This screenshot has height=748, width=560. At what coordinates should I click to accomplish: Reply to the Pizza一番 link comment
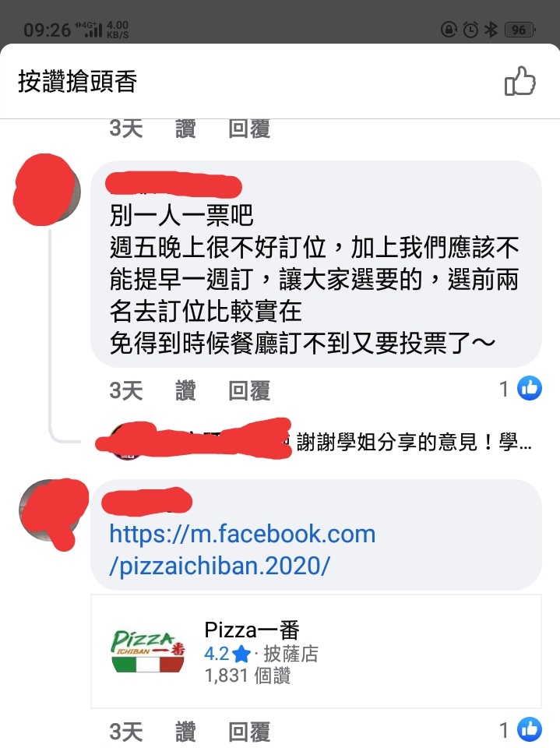[249, 732]
